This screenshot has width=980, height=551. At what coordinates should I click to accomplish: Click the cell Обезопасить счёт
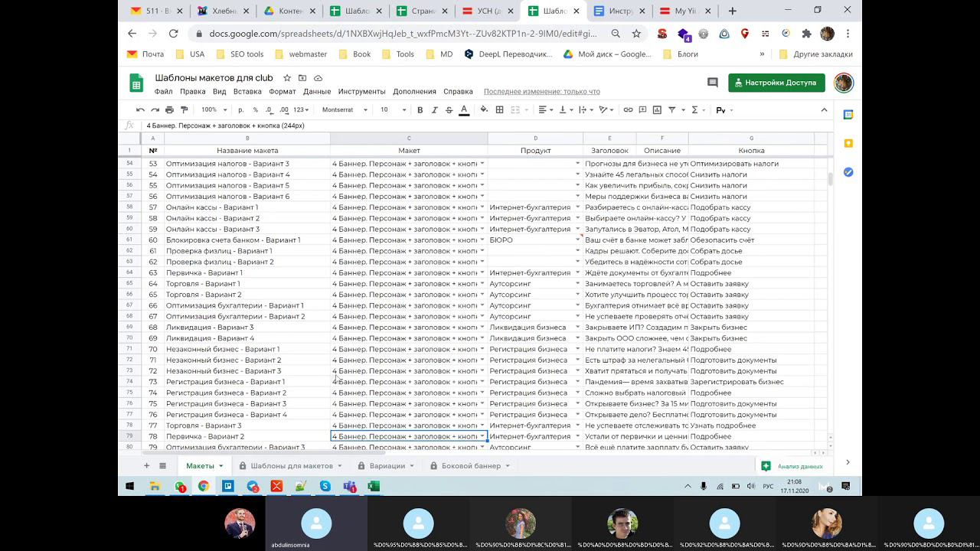click(751, 240)
